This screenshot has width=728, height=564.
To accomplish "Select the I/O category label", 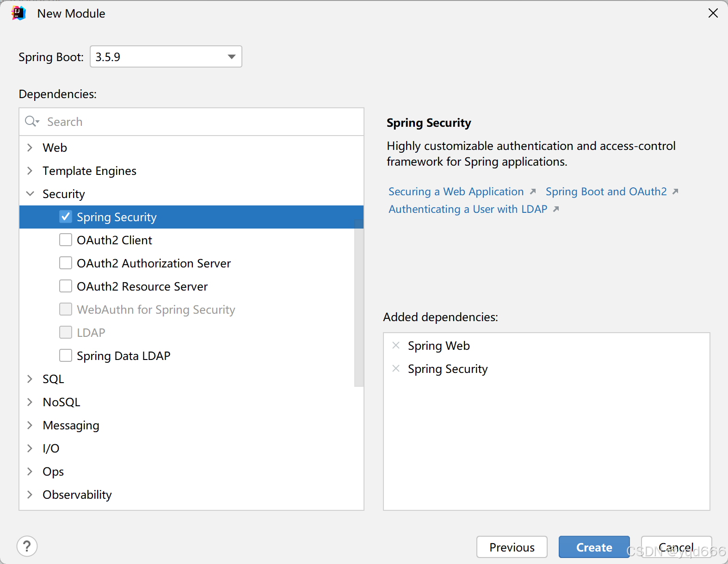I will 51,448.
